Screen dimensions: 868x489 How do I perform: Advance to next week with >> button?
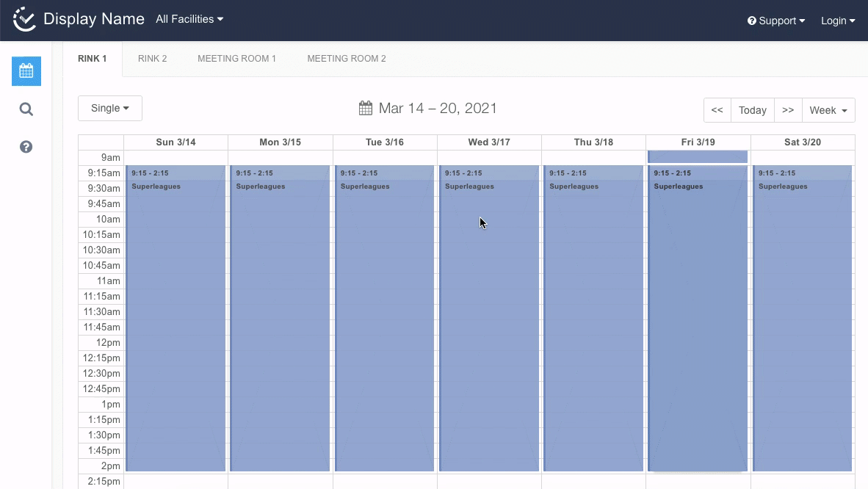pos(787,110)
